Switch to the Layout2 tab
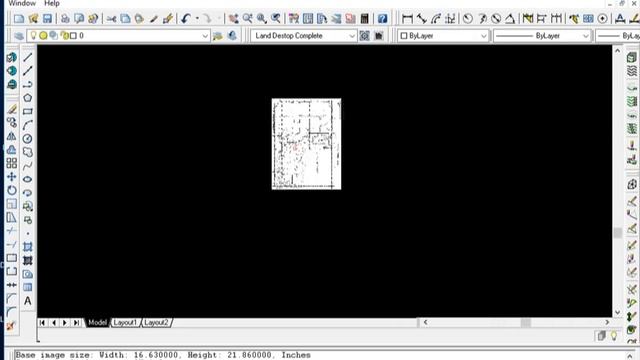This screenshot has width=640, height=360. pyautogui.click(x=156, y=322)
